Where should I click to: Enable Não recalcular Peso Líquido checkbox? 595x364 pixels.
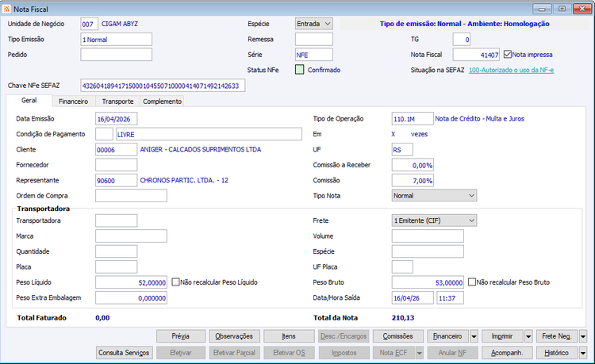pyautogui.click(x=175, y=282)
